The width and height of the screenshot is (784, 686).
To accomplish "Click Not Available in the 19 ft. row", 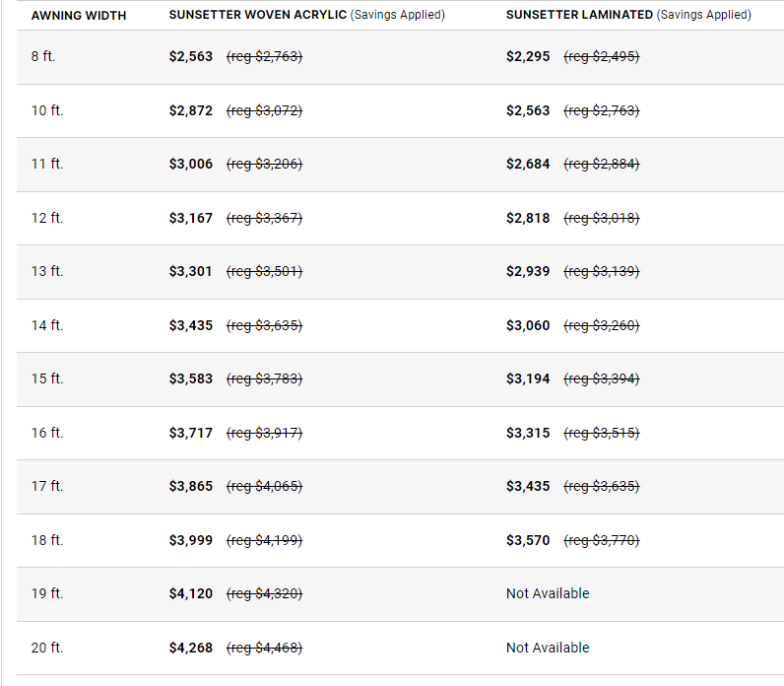I will point(548,593).
